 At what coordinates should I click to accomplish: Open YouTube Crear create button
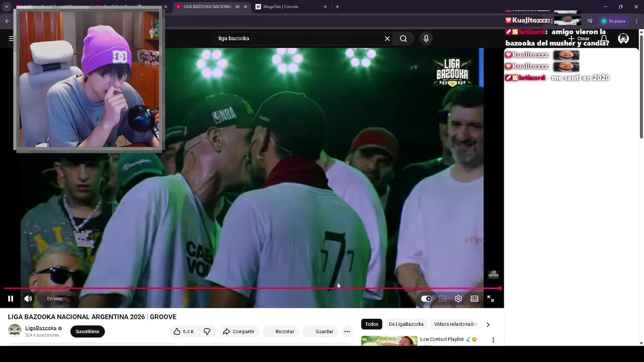(x=579, y=39)
